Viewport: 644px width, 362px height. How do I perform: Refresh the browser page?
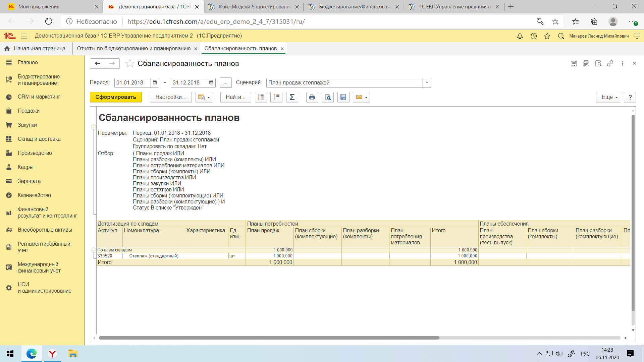click(49, 21)
